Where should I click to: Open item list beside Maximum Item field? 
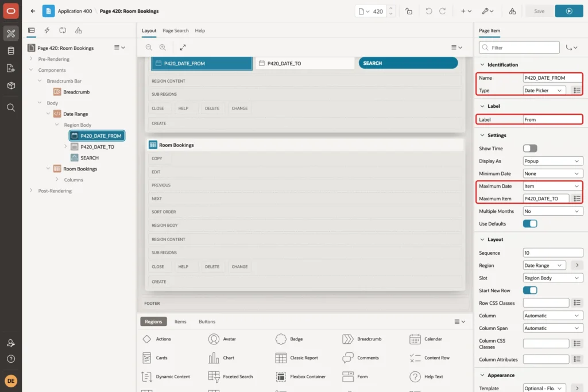(577, 199)
